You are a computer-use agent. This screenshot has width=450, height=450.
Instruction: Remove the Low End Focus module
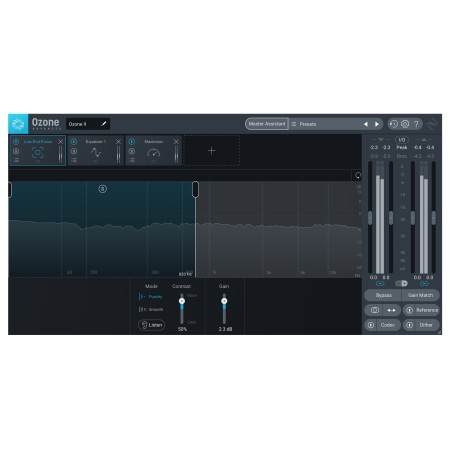click(x=60, y=142)
